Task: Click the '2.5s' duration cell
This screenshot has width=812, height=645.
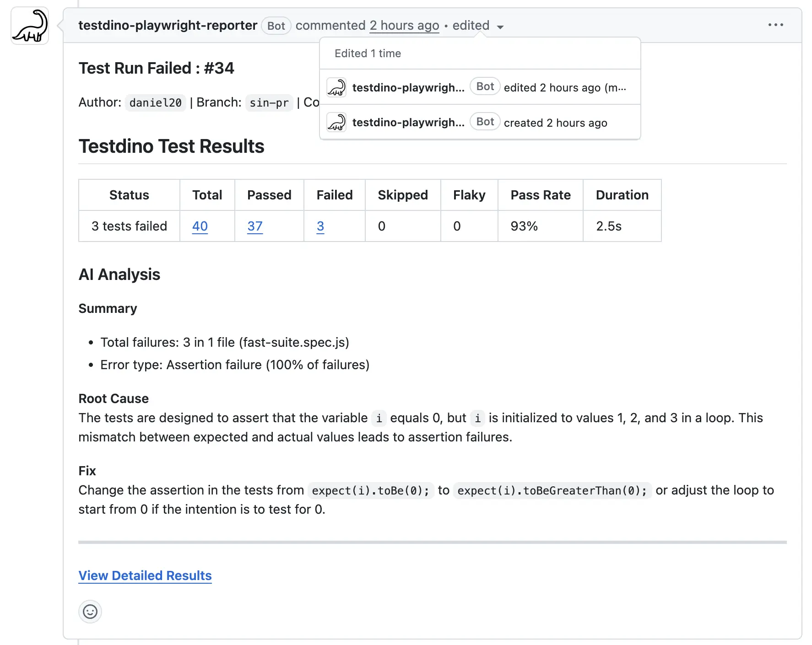Action: pos(622,226)
